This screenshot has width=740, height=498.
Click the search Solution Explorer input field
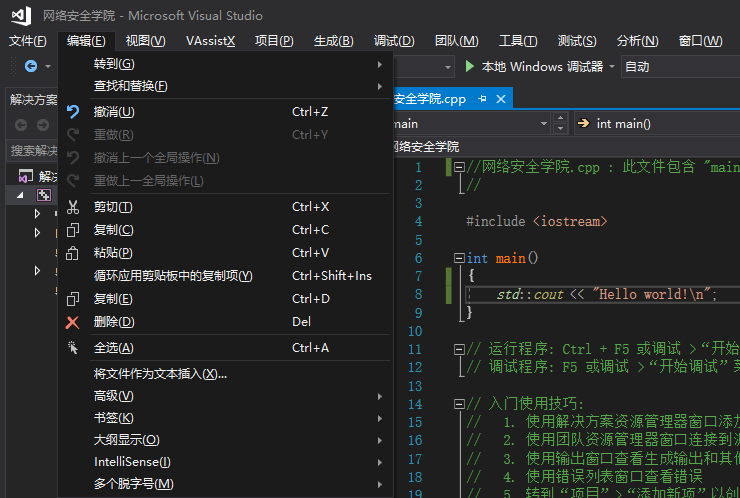click(x=32, y=151)
